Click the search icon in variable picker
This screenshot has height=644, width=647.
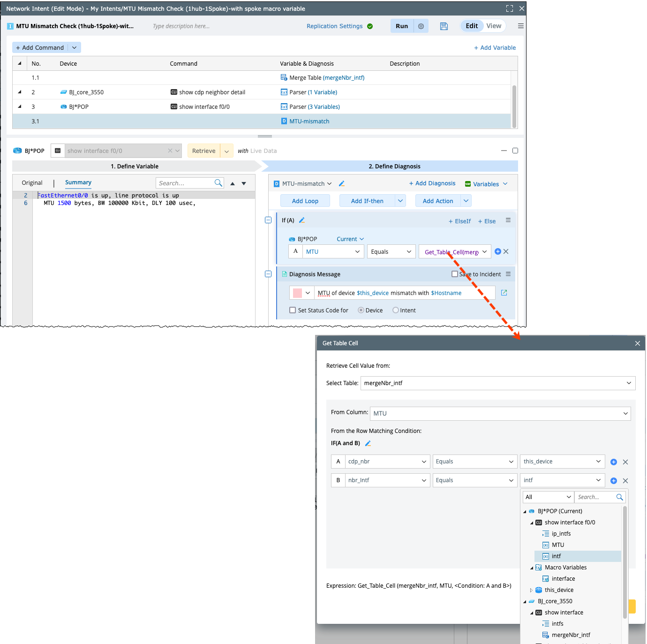point(620,497)
